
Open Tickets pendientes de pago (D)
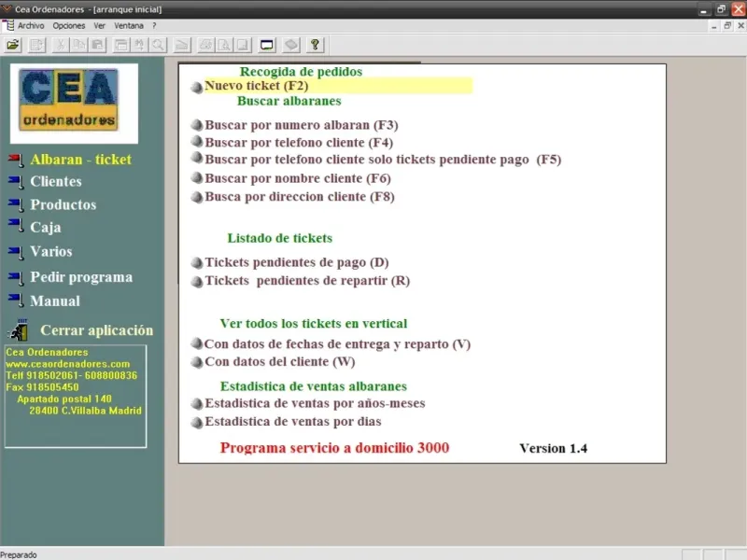click(297, 262)
